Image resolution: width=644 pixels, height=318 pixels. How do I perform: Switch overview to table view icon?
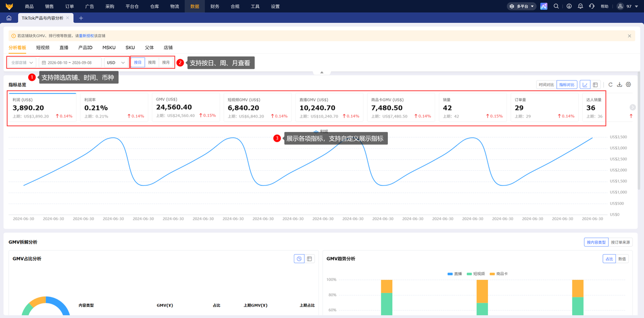tap(595, 85)
